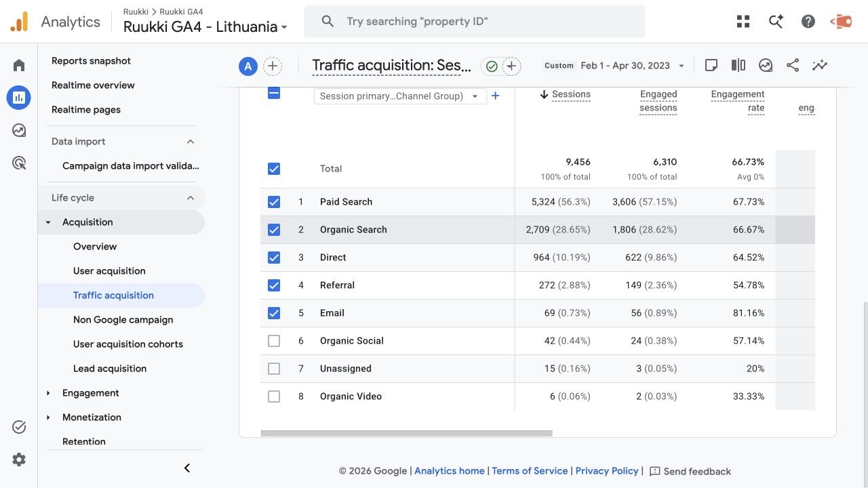Sort by the Sessions column header
This screenshot has width=868, height=488.
coord(571,95)
